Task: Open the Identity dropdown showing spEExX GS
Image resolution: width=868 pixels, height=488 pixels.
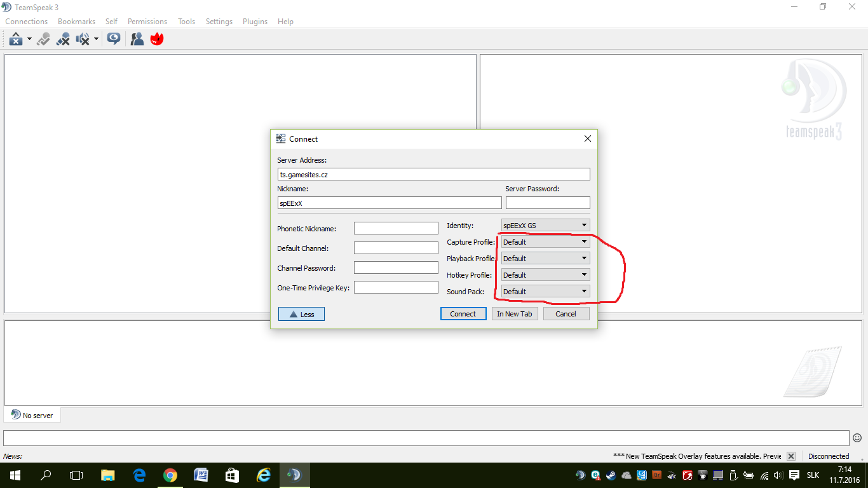Action: pyautogui.click(x=545, y=225)
